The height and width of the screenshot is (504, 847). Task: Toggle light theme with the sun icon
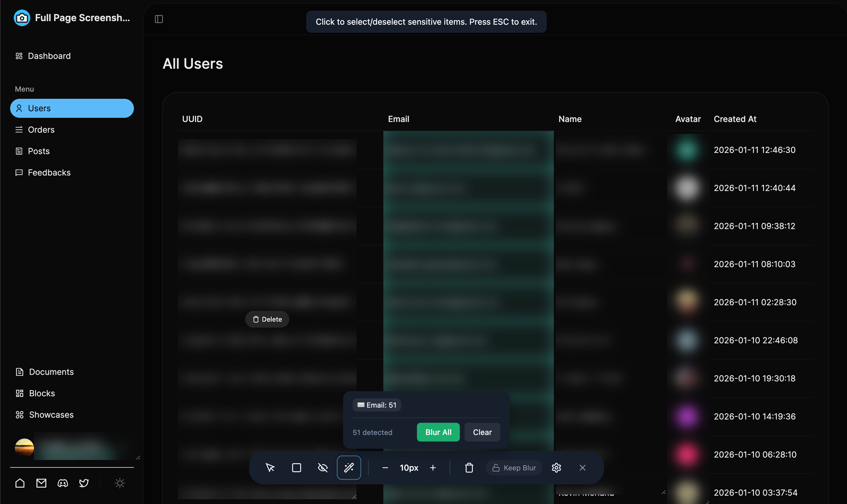click(x=120, y=483)
